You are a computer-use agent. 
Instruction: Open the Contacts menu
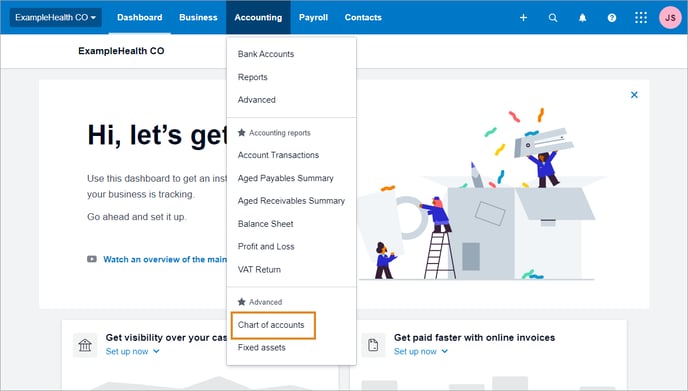[x=363, y=18]
